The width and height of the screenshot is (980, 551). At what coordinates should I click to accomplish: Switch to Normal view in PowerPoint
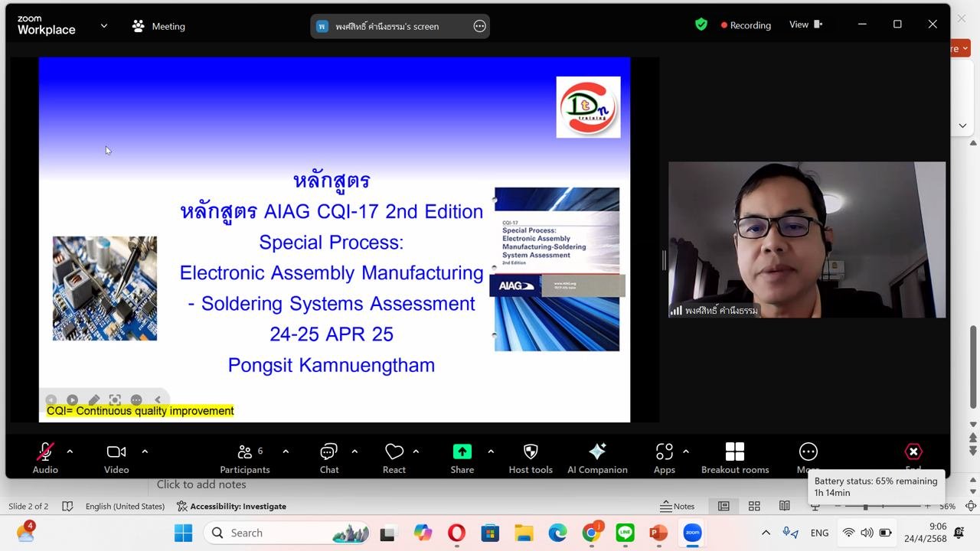(x=724, y=506)
